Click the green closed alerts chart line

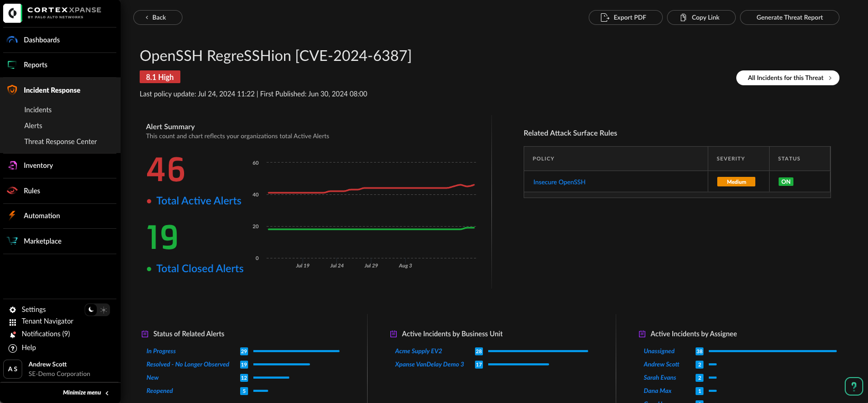click(370, 229)
